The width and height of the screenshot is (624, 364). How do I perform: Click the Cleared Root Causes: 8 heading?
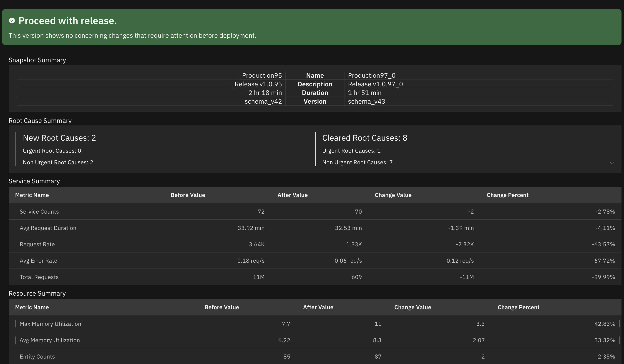pos(365,138)
